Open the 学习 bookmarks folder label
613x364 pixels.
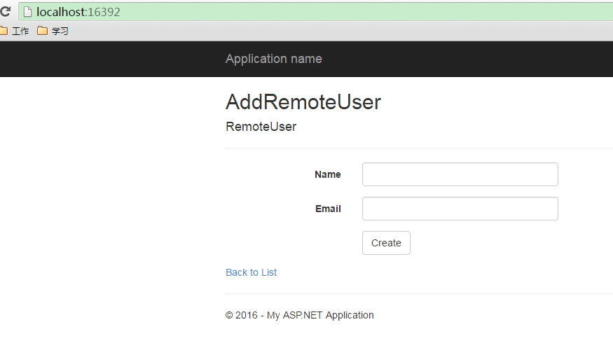pyautogui.click(x=60, y=31)
